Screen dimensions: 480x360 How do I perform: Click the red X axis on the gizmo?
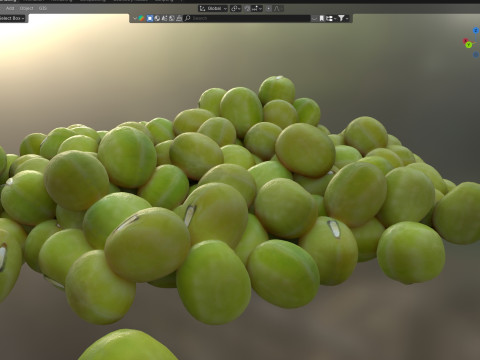click(x=465, y=41)
